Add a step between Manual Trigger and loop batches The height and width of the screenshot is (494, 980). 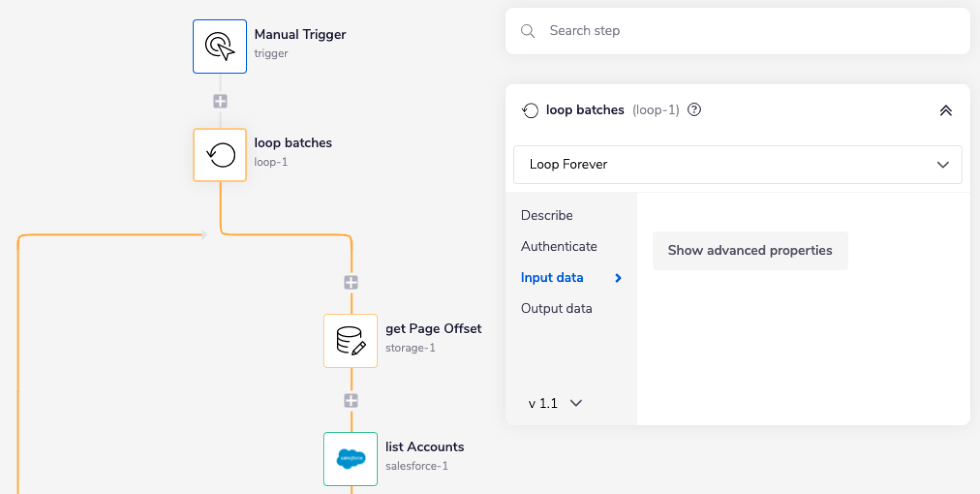220,100
